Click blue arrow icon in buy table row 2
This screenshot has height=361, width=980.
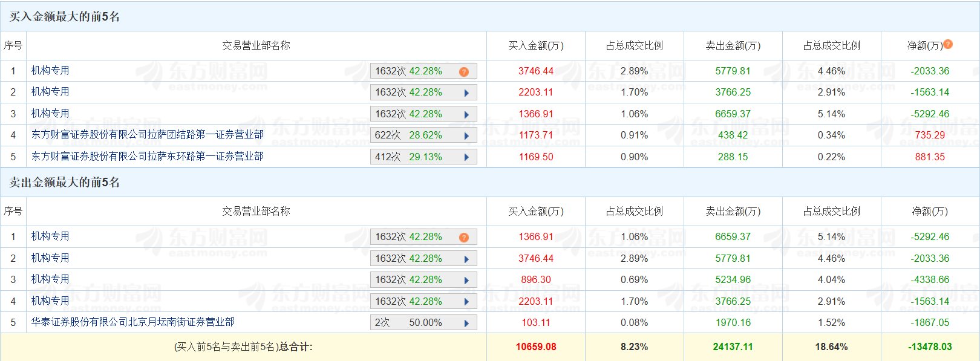point(466,93)
